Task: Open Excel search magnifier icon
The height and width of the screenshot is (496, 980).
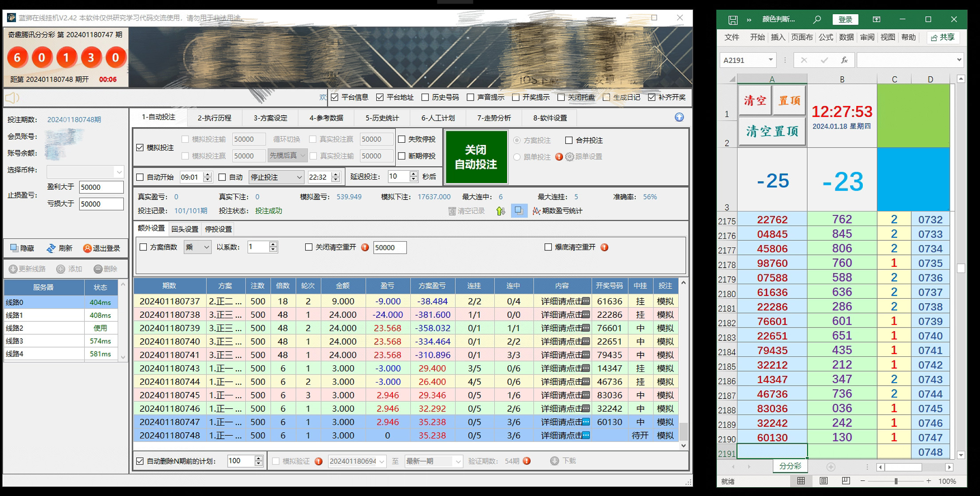Action: [817, 20]
